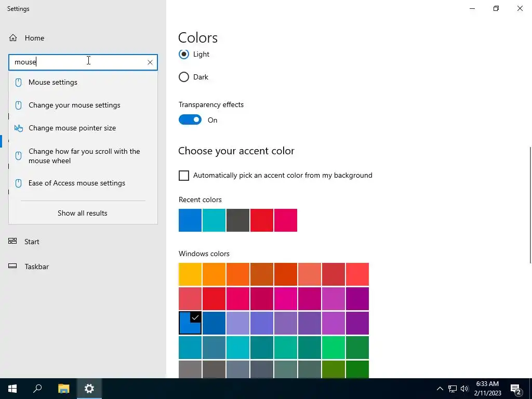Pick the red recent color
The width and height of the screenshot is (532, 399).
pos(262,220)
